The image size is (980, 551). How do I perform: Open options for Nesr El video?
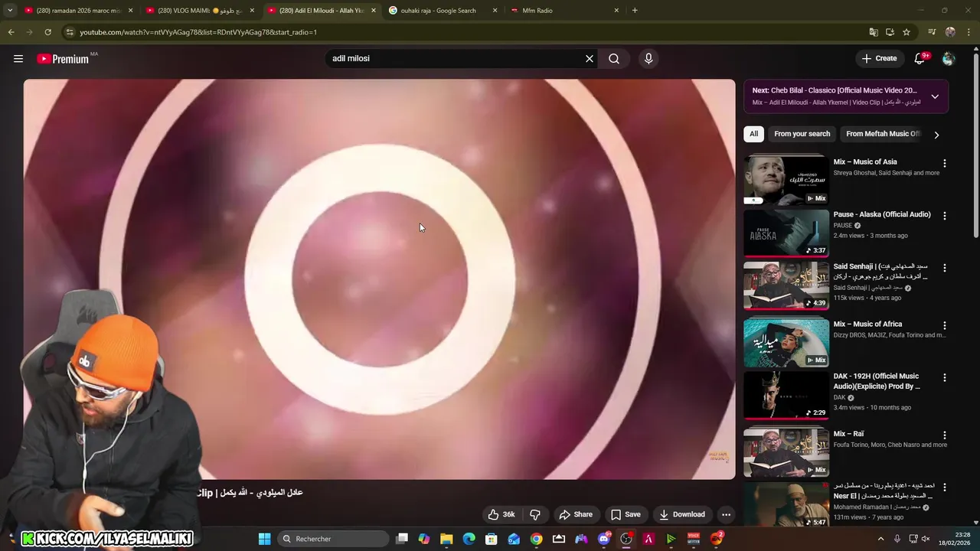tap(944, 487)
